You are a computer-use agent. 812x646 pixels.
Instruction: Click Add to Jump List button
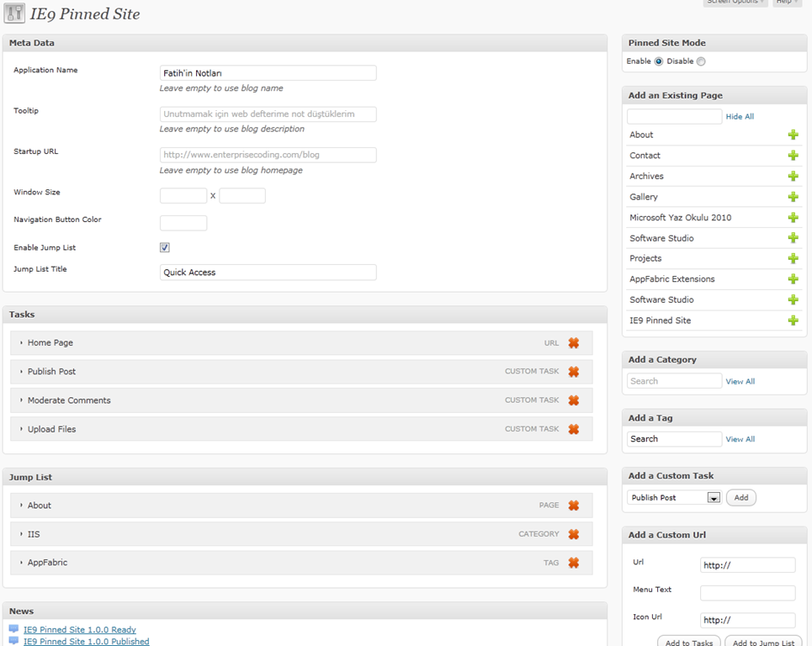(x=763, y=641)
